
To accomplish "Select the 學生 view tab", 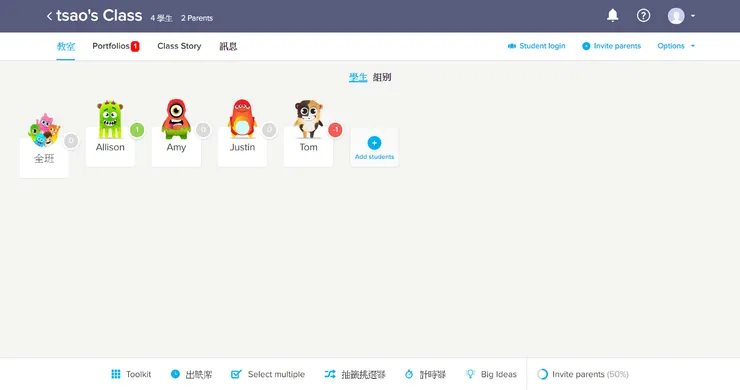I will pos(358,77).
